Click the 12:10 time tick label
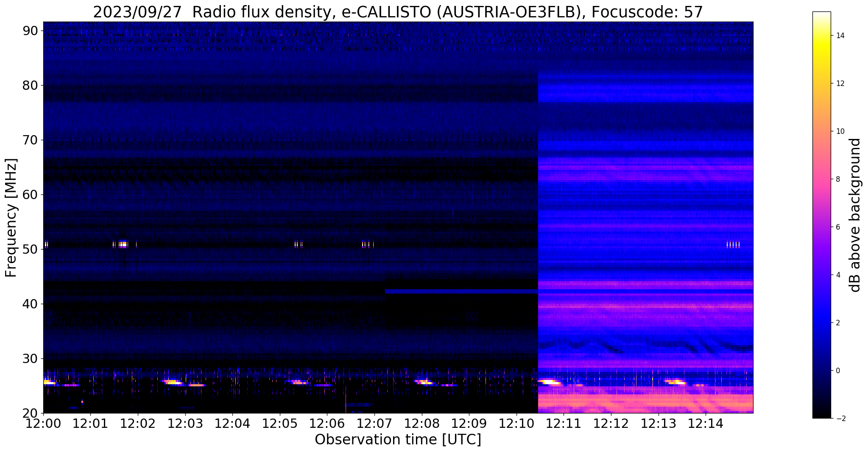The width and height of the screenshot is (868, 452). [x=516, y=423]
